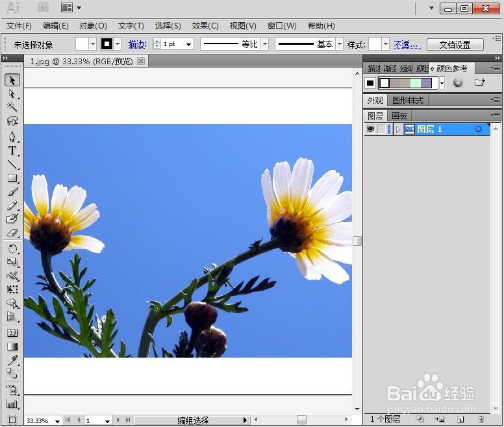Screen dimensions: 504x427
Task: Switch to the 图形样式 tab
Action: (408, 101)
